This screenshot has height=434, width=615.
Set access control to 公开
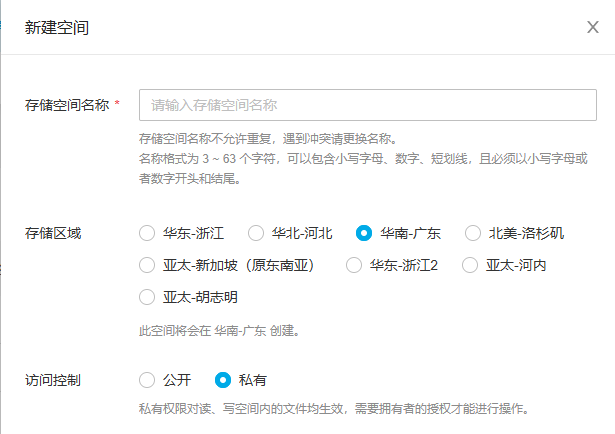[x=148, y=380]
